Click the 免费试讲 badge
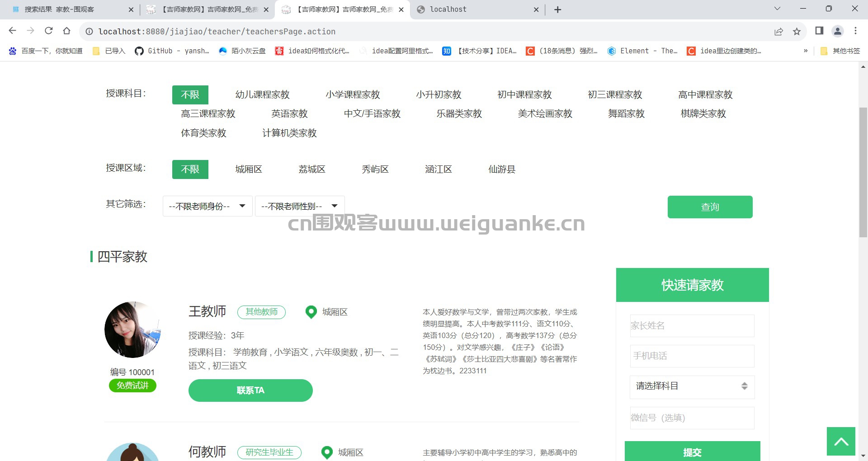The width and height of the screenshot is (868, 461). coord(132,386)
